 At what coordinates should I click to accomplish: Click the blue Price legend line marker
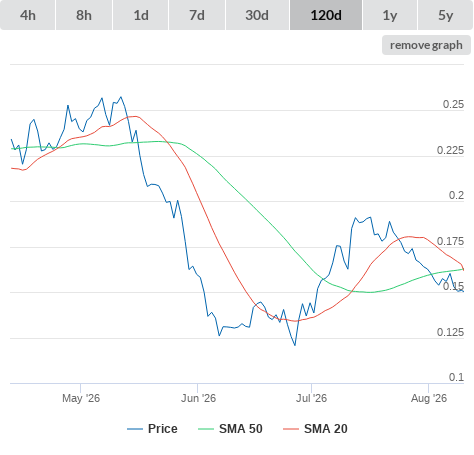coord(135,429)
